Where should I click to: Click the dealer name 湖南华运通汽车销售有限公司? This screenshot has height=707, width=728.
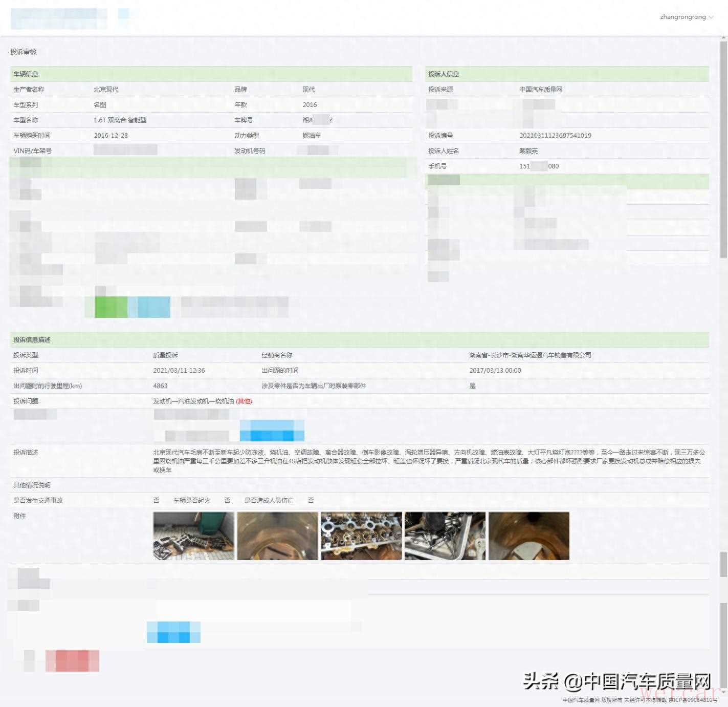pyautogui.click(x=530, y=355)
